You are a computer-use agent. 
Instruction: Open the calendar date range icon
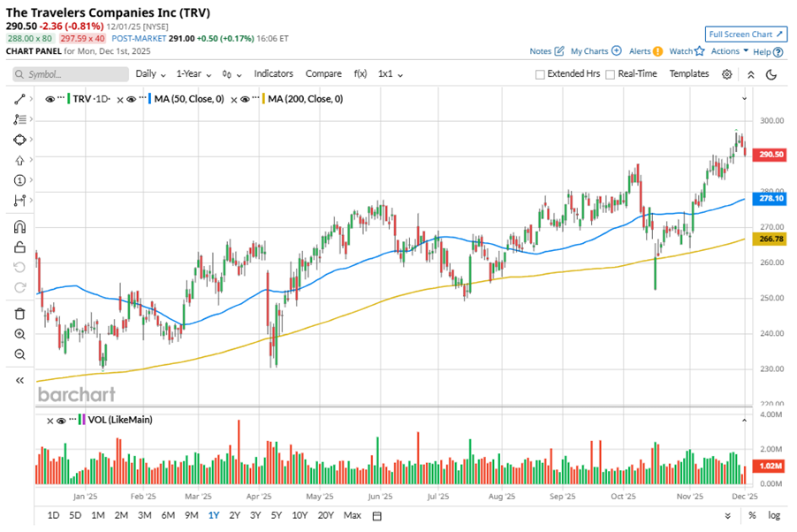[376, 515]
